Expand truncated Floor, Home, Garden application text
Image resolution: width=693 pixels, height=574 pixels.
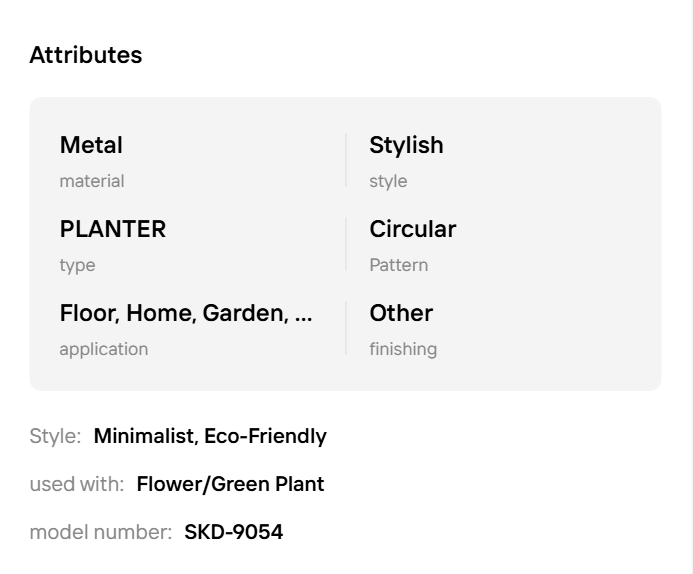click(x=186, y=313)
